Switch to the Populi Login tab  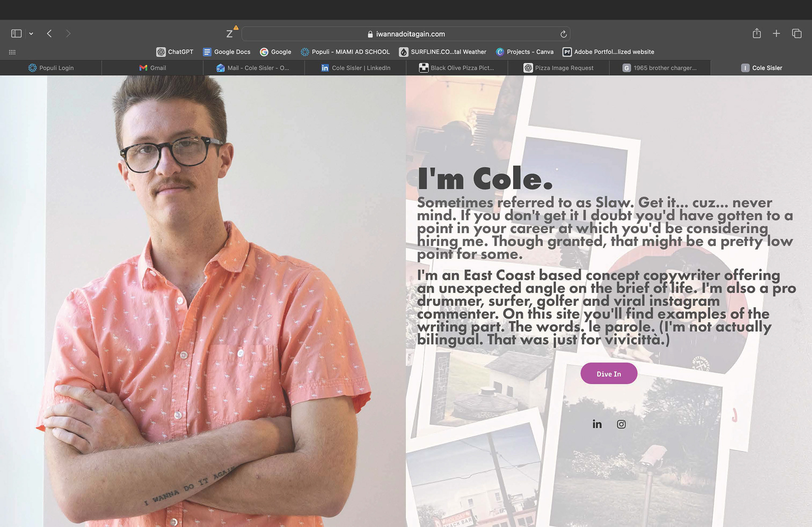pos(51,68)
